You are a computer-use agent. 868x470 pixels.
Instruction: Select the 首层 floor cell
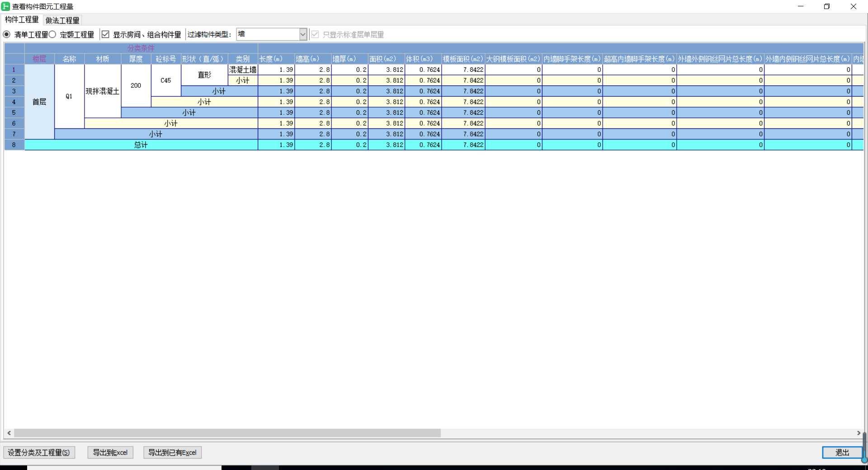click(x=39, y=102)
